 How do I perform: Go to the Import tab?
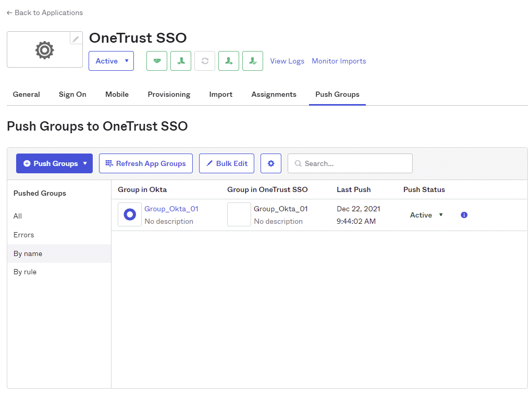click(221, 95)
